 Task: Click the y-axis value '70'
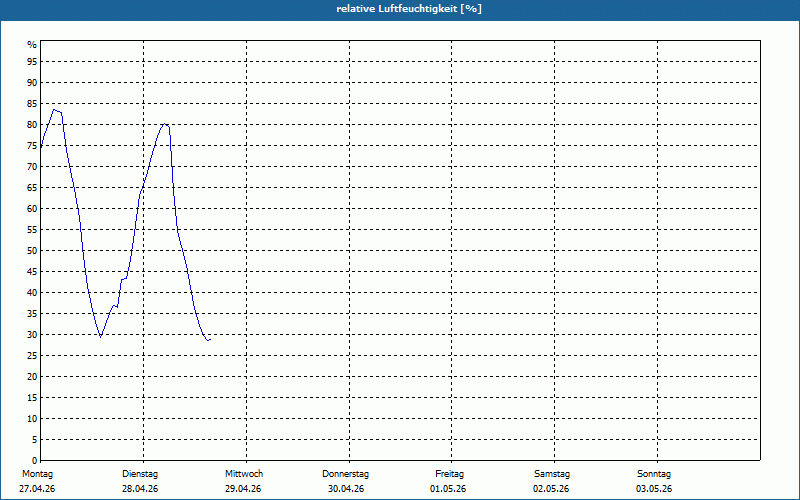(32, 166)
